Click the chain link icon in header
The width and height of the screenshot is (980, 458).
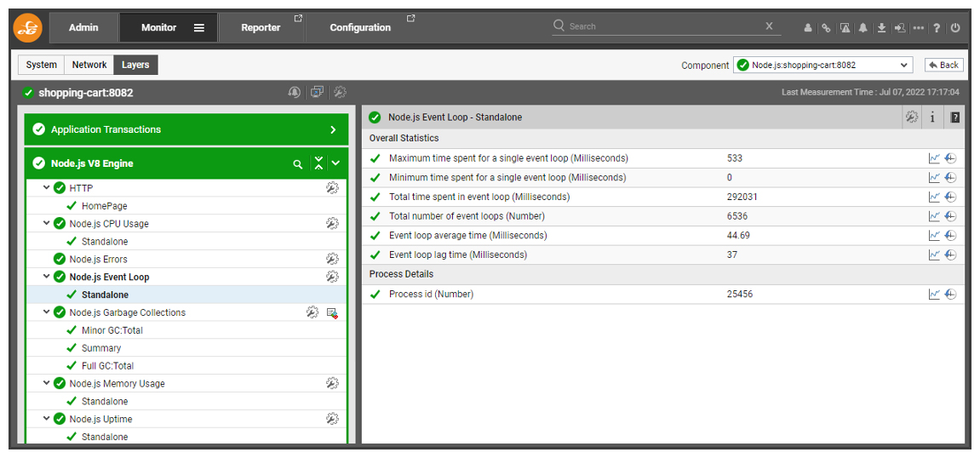pos(826,28)
